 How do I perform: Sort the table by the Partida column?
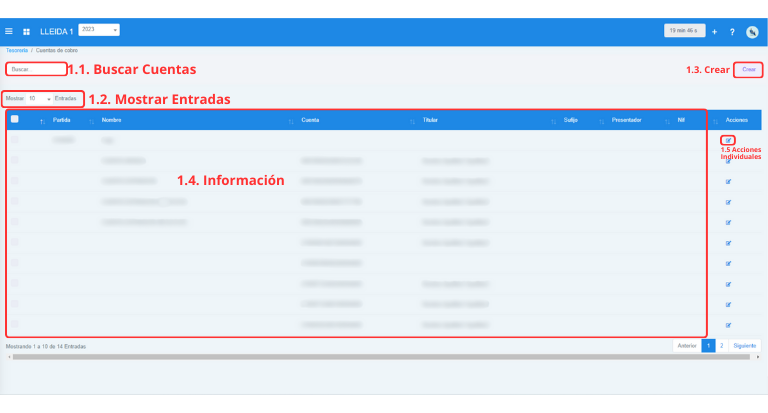click(x=62, y=120)
